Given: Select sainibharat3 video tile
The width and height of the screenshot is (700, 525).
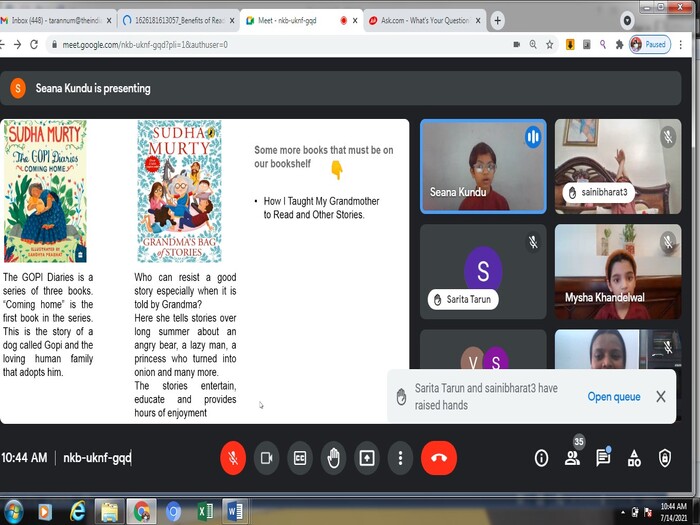Looking at the screenshot, I should [x=618, y=166].
